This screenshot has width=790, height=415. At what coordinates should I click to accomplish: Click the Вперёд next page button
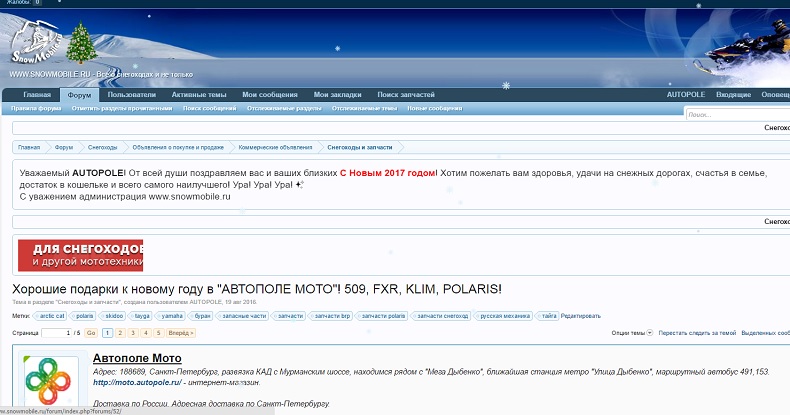pyautogui.click(x=180, y=333)
